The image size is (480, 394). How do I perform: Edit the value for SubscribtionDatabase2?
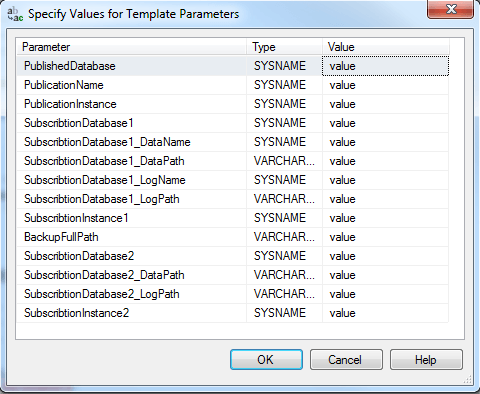tap(385, 256)
